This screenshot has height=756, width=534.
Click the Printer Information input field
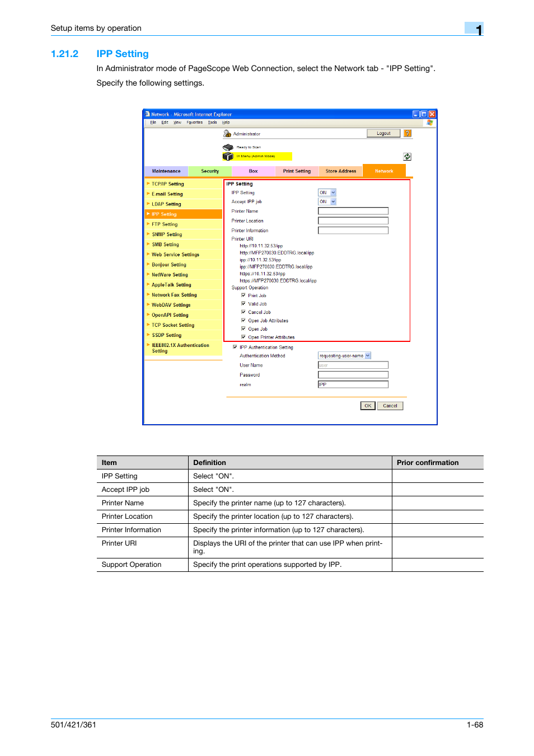(x=353, y=230)
